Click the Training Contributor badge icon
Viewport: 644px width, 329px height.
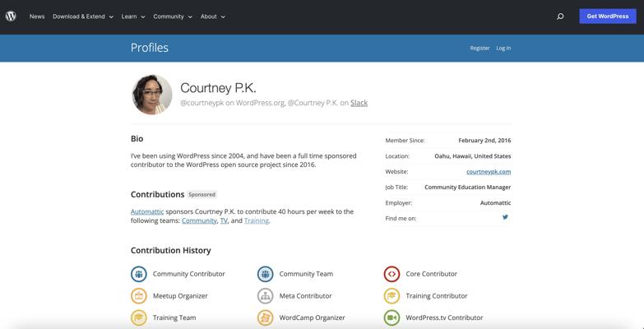pyautogui.click(x=391, y=296)
